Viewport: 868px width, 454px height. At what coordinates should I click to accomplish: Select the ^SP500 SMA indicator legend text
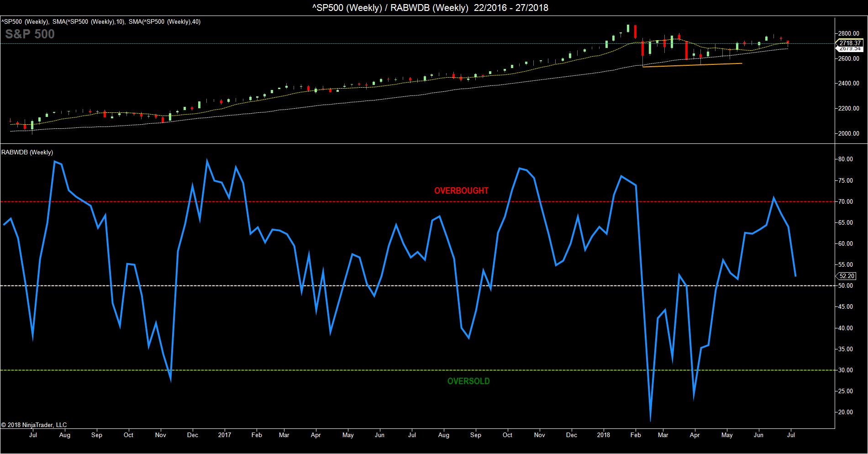click(101, 21)
